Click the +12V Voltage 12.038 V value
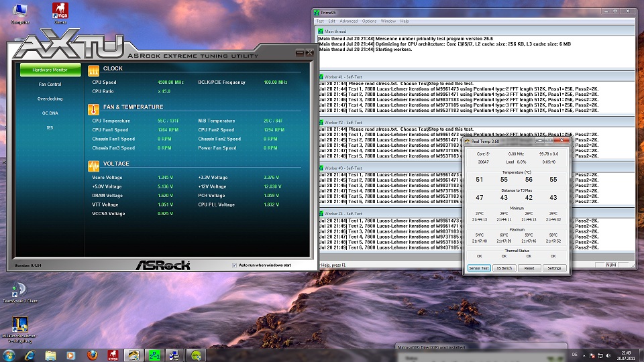This screenshot has width=644, height=362. click(272, 186)
